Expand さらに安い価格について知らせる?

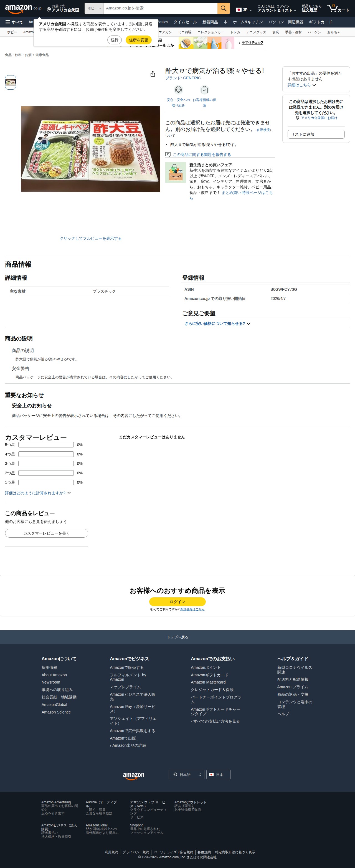tap(217, 323)
